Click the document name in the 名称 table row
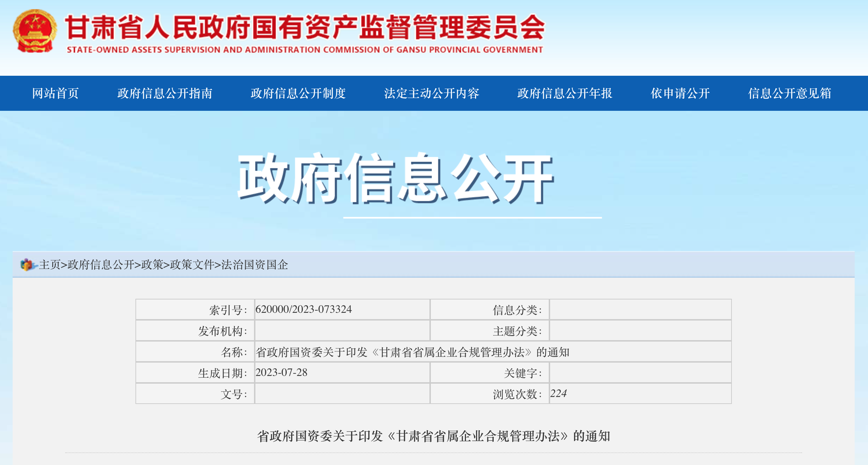Screen dimensions: 868x465 click(413, 352)
